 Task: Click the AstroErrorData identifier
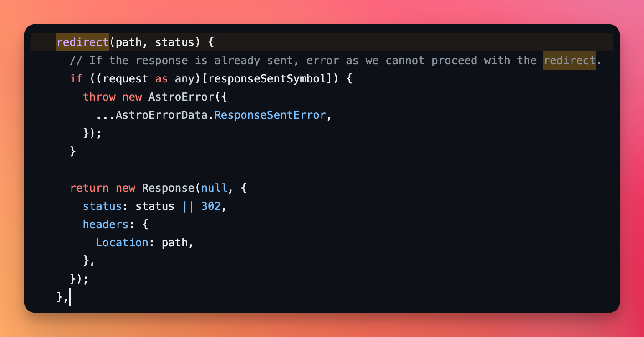(161, 115)
